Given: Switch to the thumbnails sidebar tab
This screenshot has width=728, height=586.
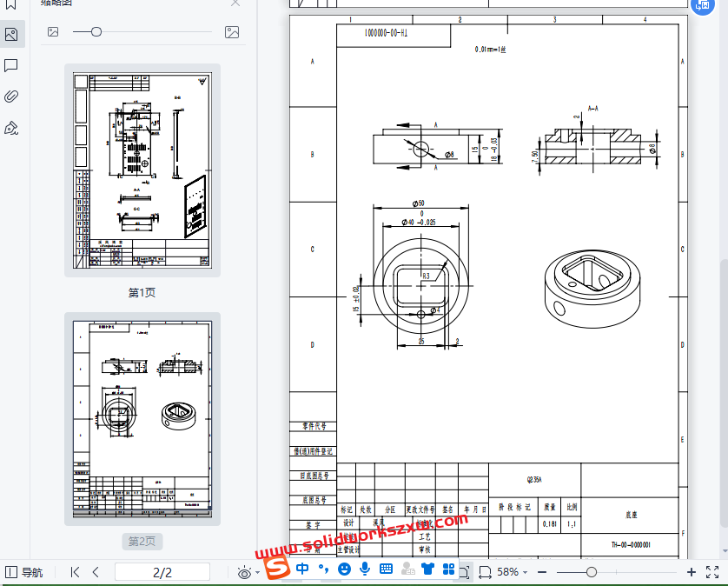Looking at the screenshot, I should pyautogui.click(x=11, y=35).
